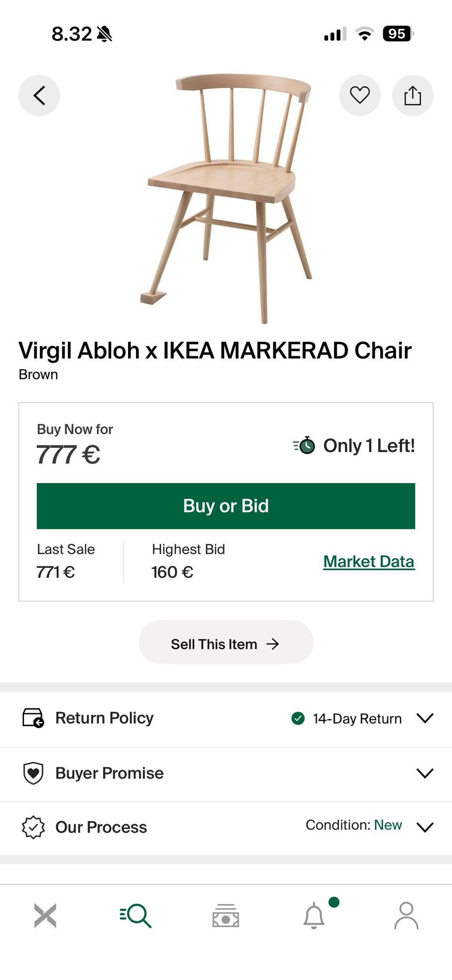Tap the 14-Day Return green checkmark
The image size is (452, 980).
(x=298, y=718)
